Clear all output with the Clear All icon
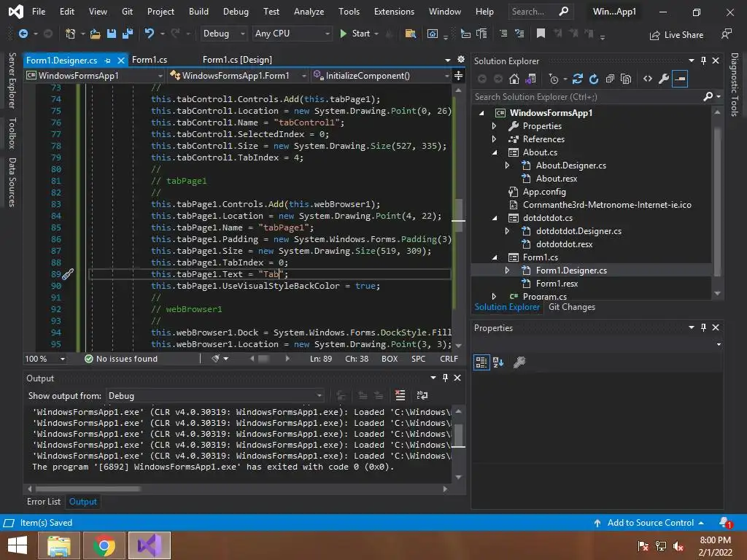 pos(400,395)
